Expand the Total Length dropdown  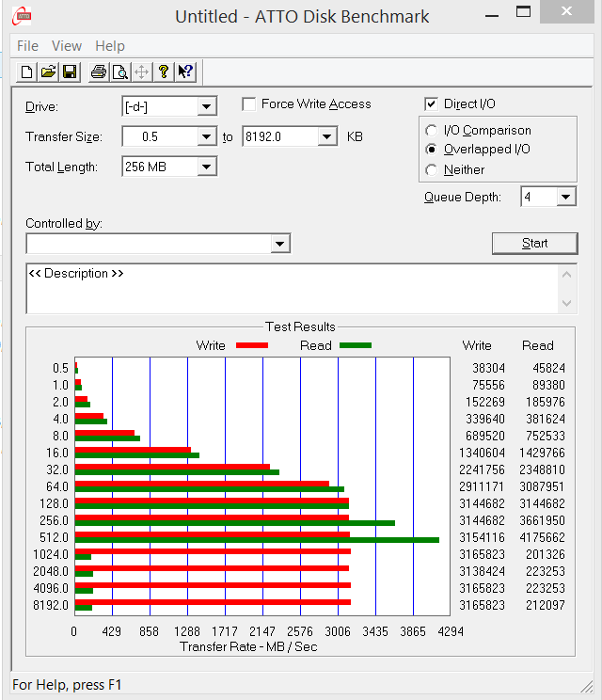click(207, 167)
